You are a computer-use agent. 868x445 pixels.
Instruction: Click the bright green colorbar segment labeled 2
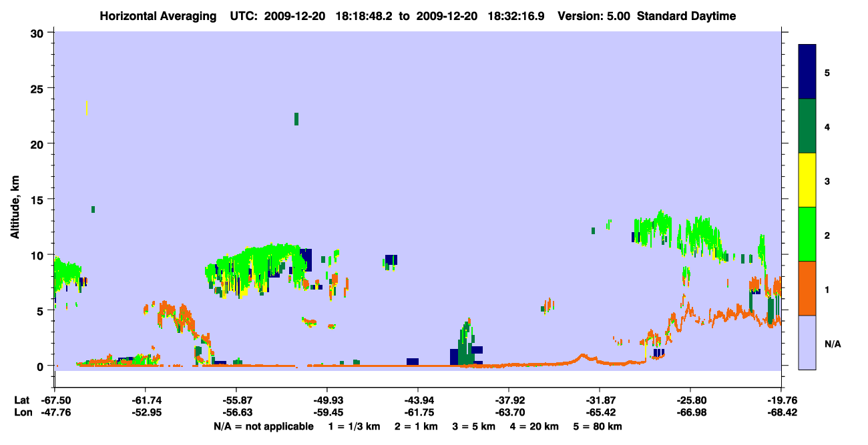click(x=808, y=234)
